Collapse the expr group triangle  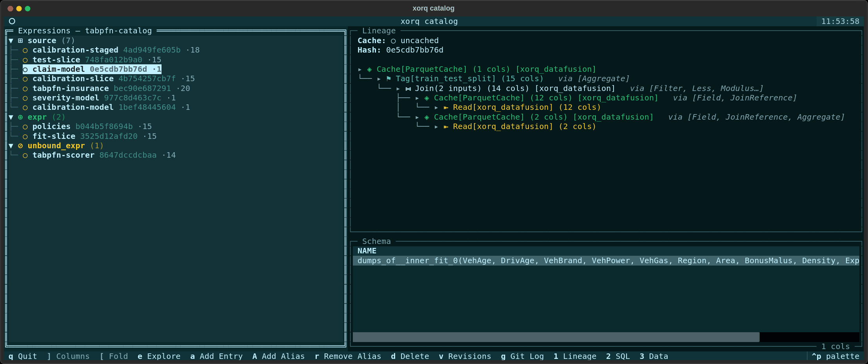11,117
